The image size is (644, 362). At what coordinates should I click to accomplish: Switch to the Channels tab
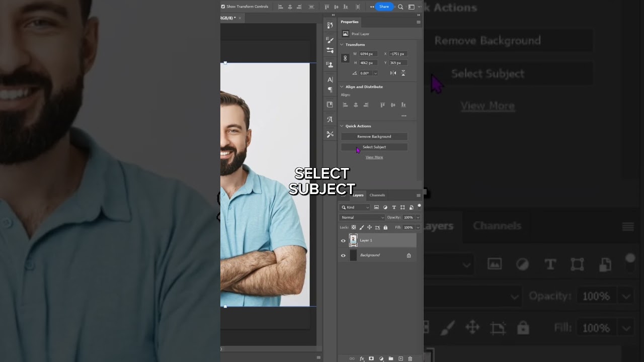point(377,195)
